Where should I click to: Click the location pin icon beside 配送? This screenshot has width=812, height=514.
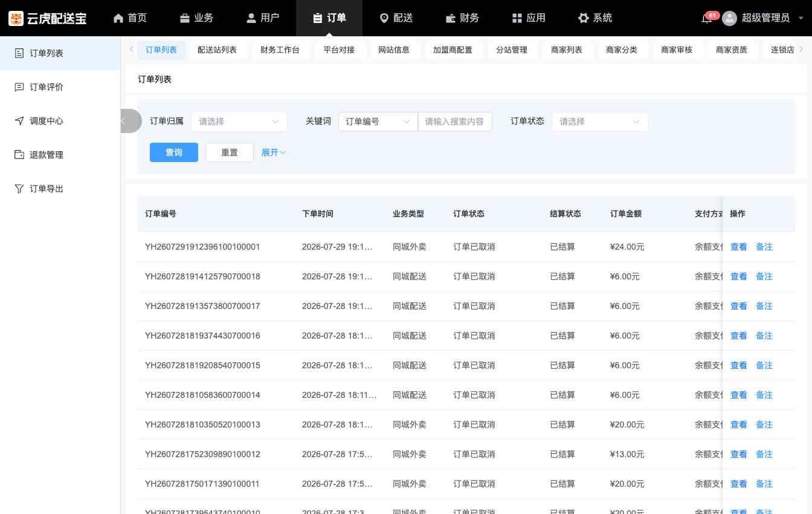[x=384, y=18]
